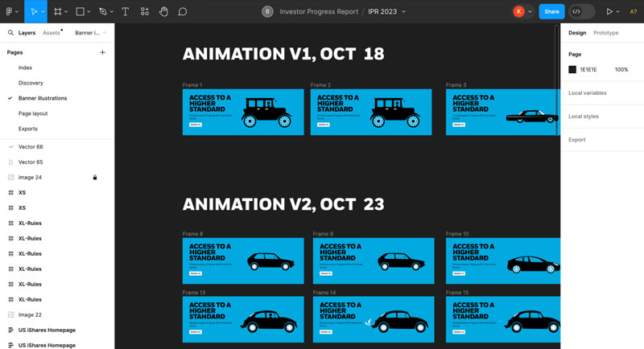Image resolution: width=644 pixels, height=349 pixels.
Task: Present the prototype with the play button
Action: pos(609,11)
